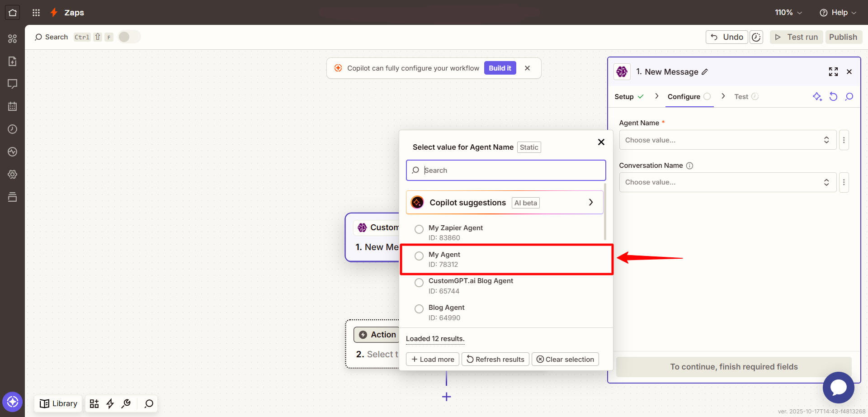Click the To continue, finish required fields button
Viewport: 868px width, 417px height.
coord(734,367)
